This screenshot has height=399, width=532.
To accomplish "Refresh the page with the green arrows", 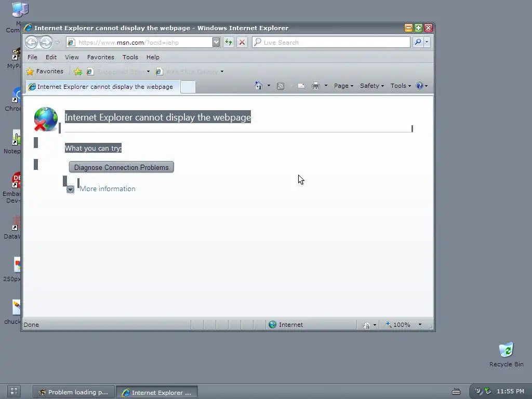I will (229, 42).
